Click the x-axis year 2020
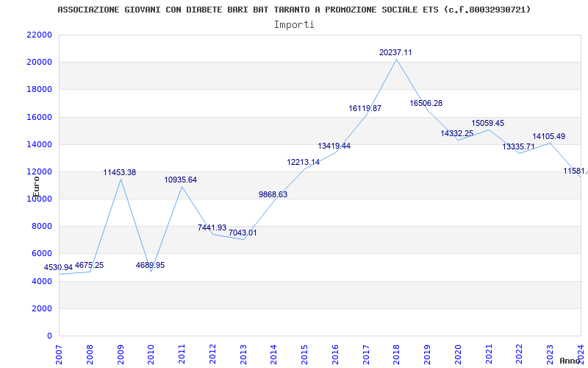This screenshot has height=368, width=588. (458, 354)
